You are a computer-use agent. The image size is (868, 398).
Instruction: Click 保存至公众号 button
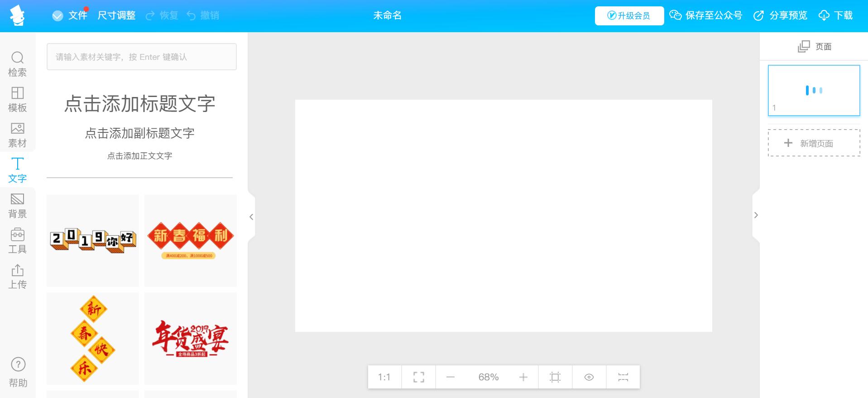(706, 15)
